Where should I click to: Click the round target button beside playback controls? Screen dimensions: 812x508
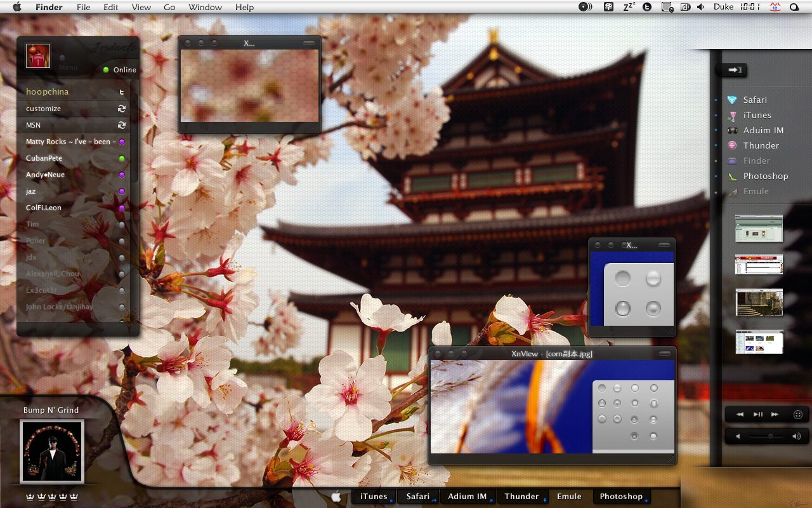tap(798, 415)
